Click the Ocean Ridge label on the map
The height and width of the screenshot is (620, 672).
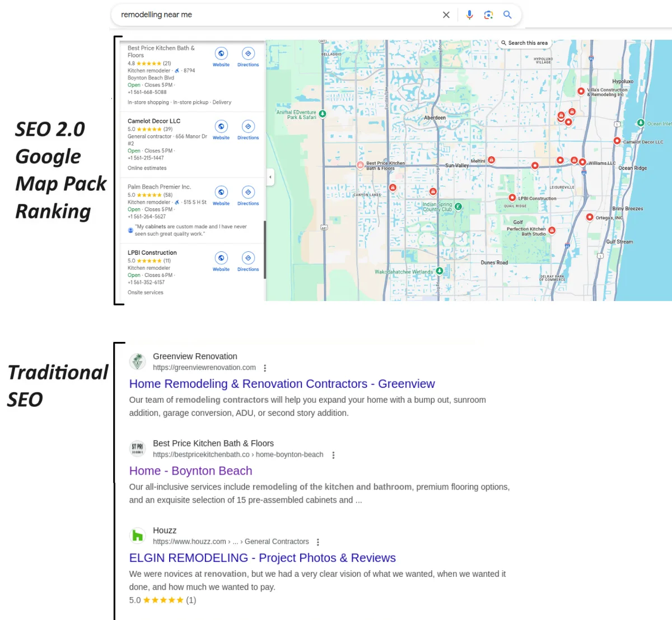(633, 168)
